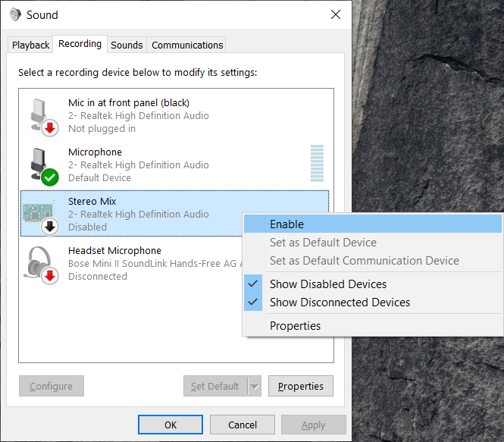Click the Cancel button
This screenshot has height=442, width=504.
coord(243,425)
